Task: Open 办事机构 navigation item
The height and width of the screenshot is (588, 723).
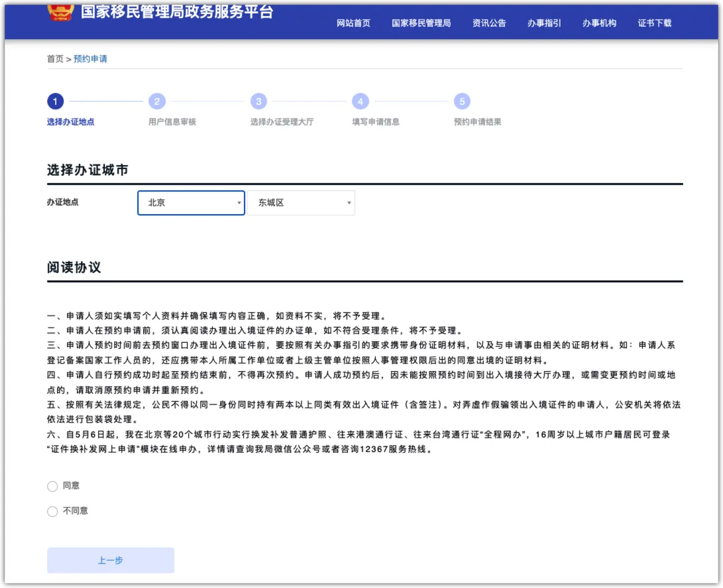Action: [x=599, y=23]
